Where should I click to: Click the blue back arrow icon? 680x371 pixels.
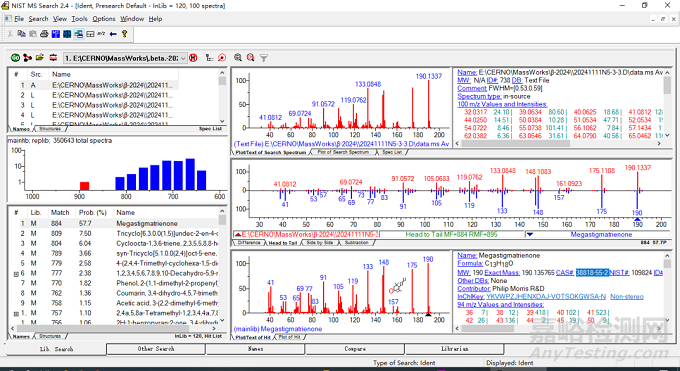[113, 34]
